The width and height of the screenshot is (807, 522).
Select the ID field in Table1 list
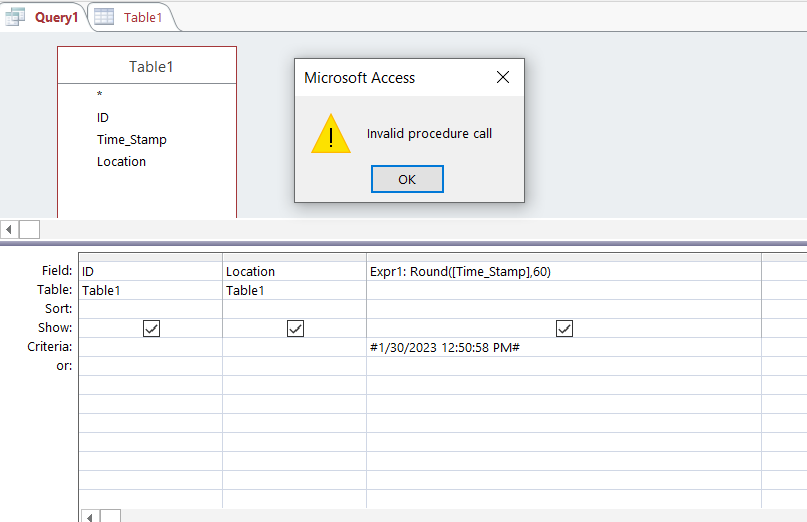103,117
